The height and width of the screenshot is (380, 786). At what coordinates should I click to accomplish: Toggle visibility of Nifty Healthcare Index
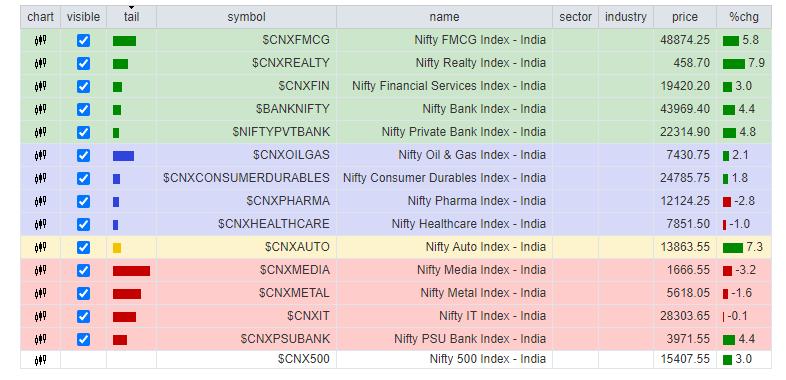pyautogui.click(x=83, y=224)
